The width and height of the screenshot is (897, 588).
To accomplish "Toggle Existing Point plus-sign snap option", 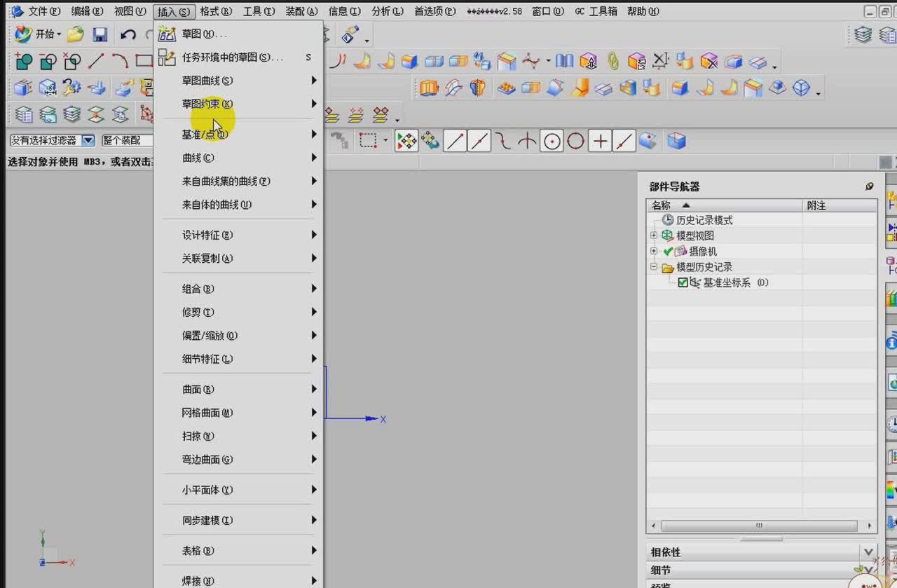I will click(600, 142).
